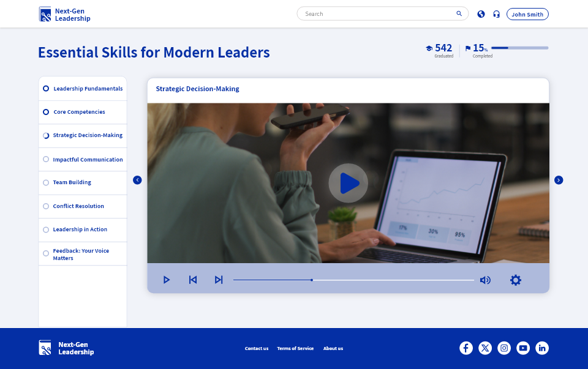588x369 pixels.
Task: Select the Team Building lesson
Action: click(72, 182)
